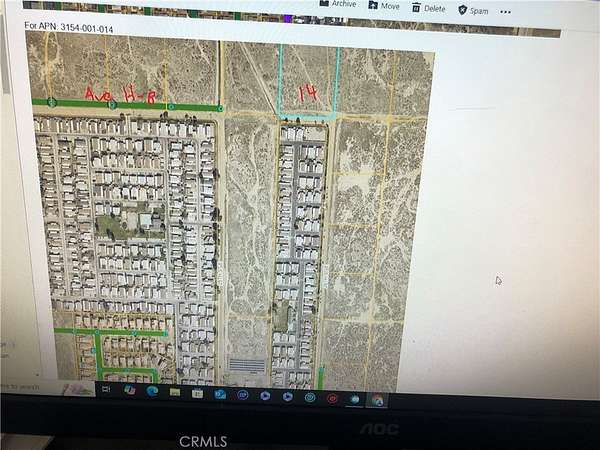Switch to the last taskbar app icon
This screenshot has width=600, height=450.
click(377, 400)
